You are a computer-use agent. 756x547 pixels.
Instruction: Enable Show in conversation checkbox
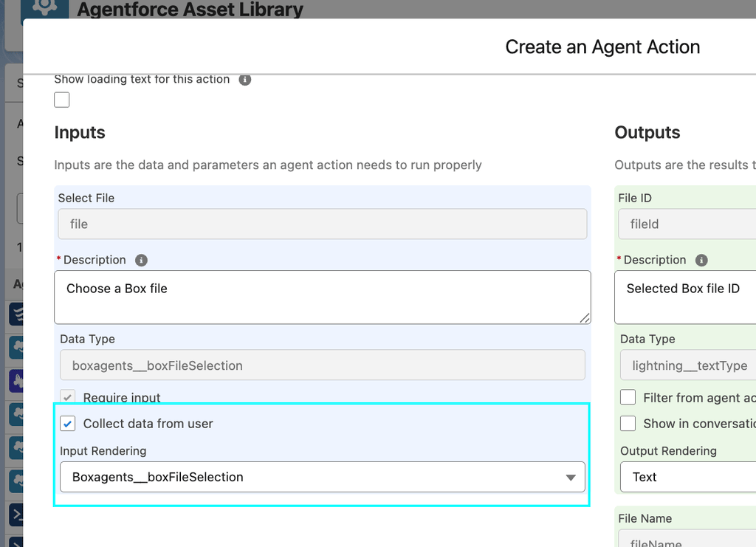click(628, 423)
